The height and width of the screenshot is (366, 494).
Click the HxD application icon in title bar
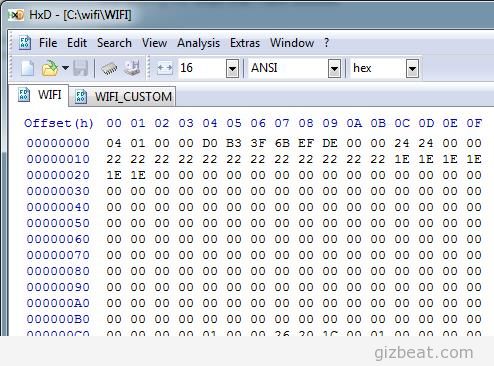pyautogui.click(x=16, y=15)
